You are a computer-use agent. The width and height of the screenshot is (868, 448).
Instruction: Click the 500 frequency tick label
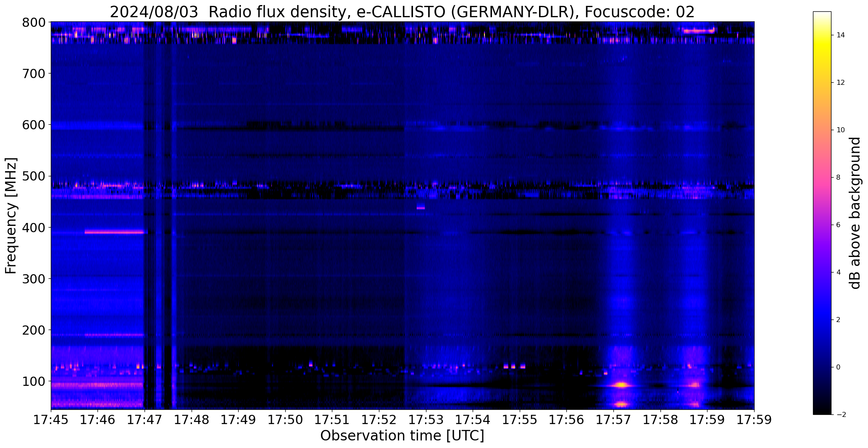pyautogui.click(x=33, y=176)
